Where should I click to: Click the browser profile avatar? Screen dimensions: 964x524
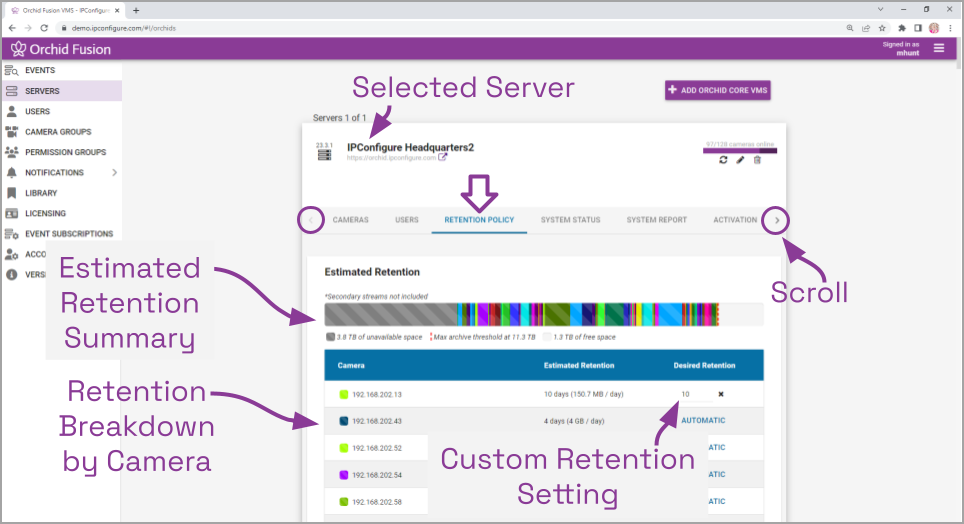click(x=934, y=28)
